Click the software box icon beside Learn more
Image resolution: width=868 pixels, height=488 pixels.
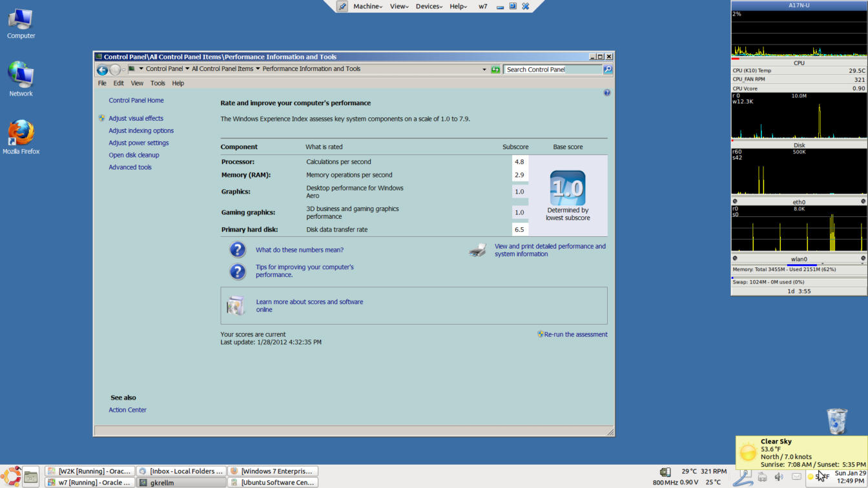pos(236,305)
